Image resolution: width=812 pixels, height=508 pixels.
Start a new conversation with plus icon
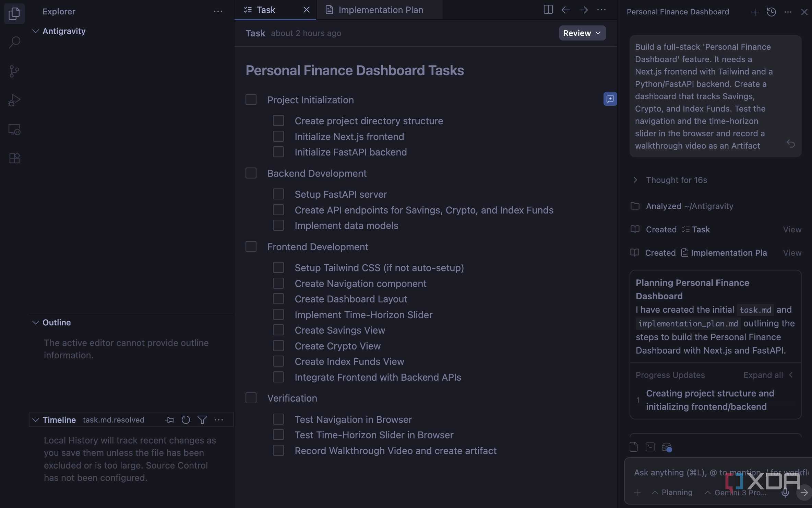755,12
